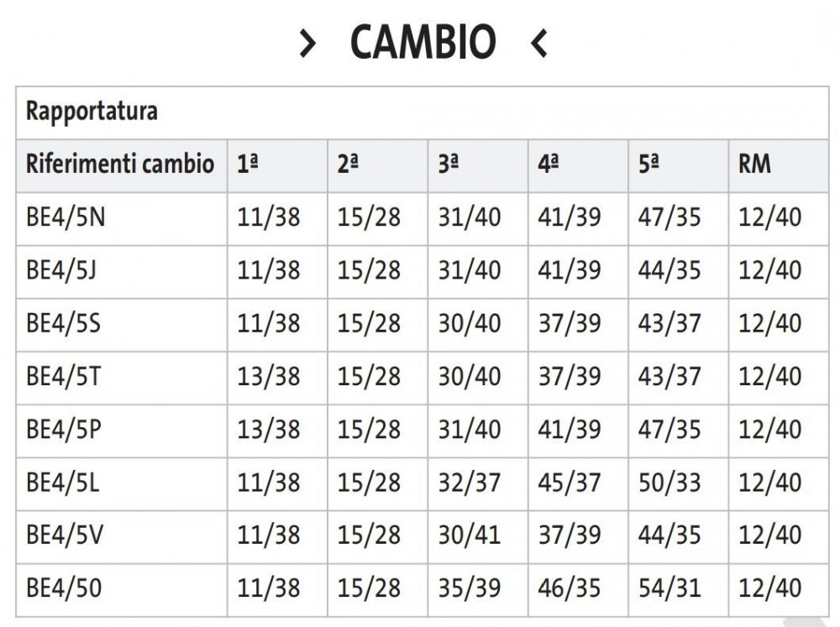Click the right chevron beside CAMBIO

tap(539, 43)
